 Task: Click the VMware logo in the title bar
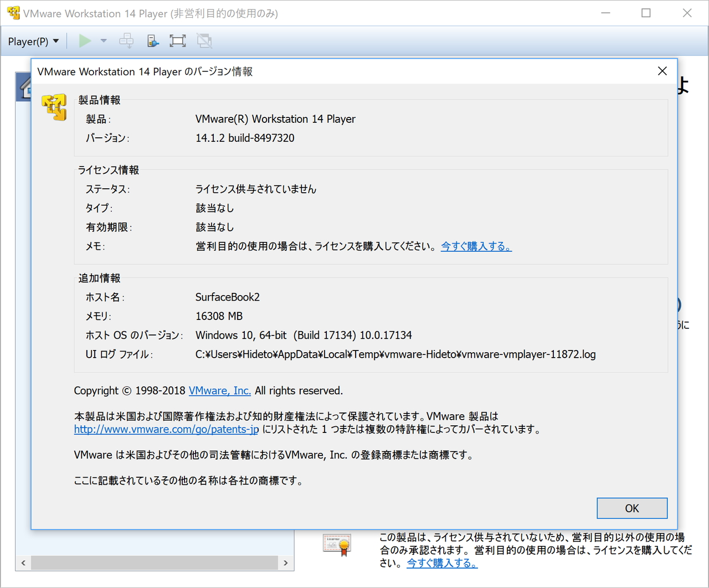[x=12, y=12]
